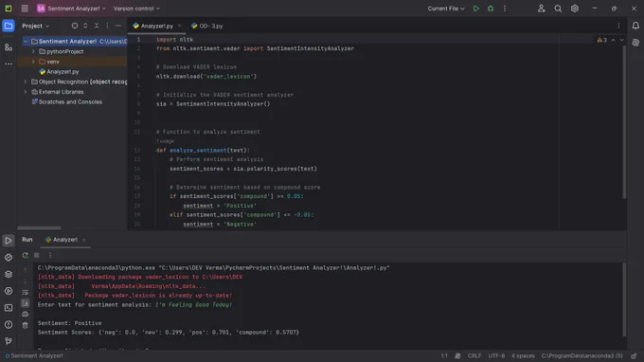This screenshot has height=362, width=644.
Task: Start debugging with the bug icon
Action: click(x=491, y=9)
